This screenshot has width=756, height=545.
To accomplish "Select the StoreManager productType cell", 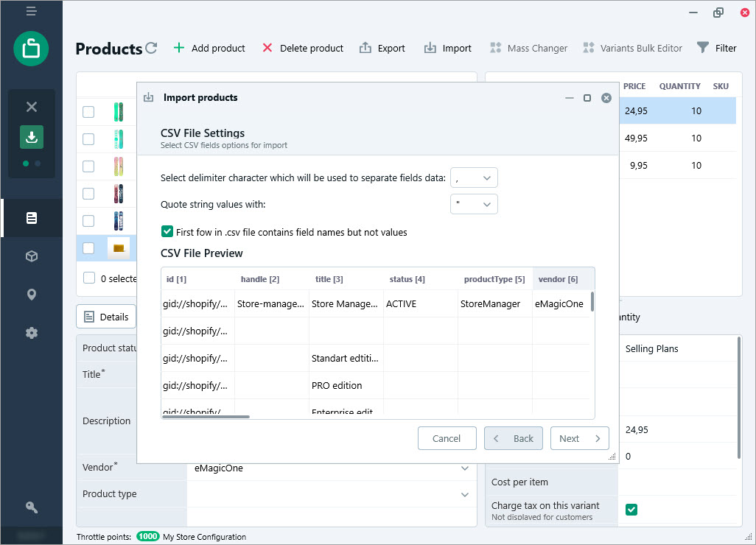I will (x=494, y=304).
